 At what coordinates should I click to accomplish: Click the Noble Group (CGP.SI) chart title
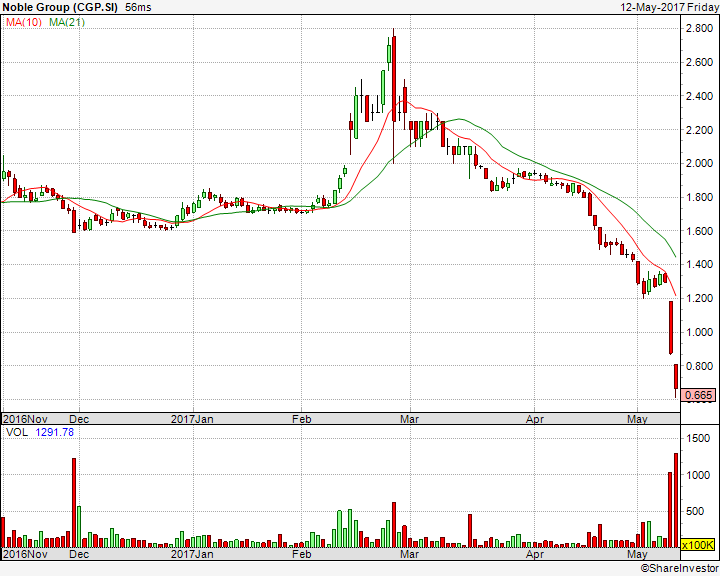click(60, 7)
